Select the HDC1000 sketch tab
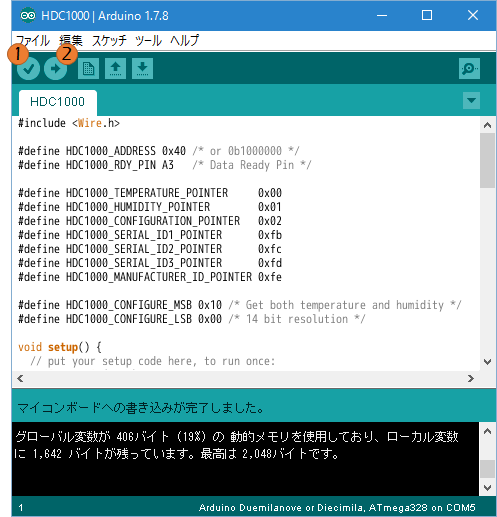The image size is (497, 517). [58, 102]
